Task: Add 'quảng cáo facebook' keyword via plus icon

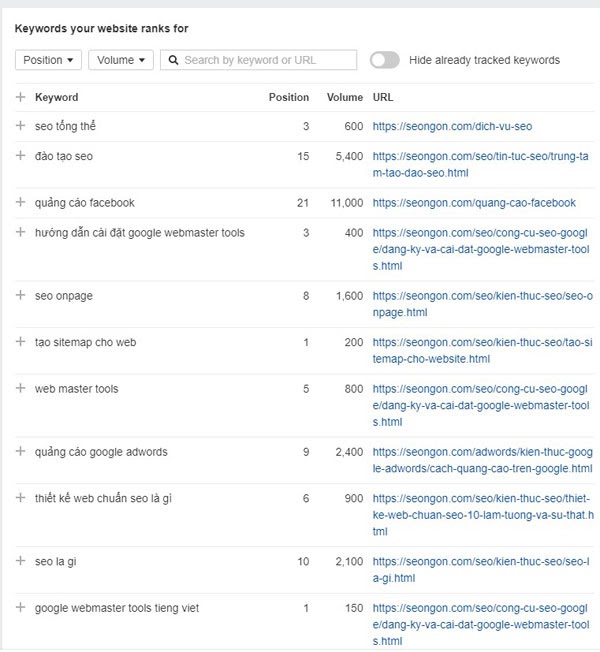Action: [x=20, y=202]
